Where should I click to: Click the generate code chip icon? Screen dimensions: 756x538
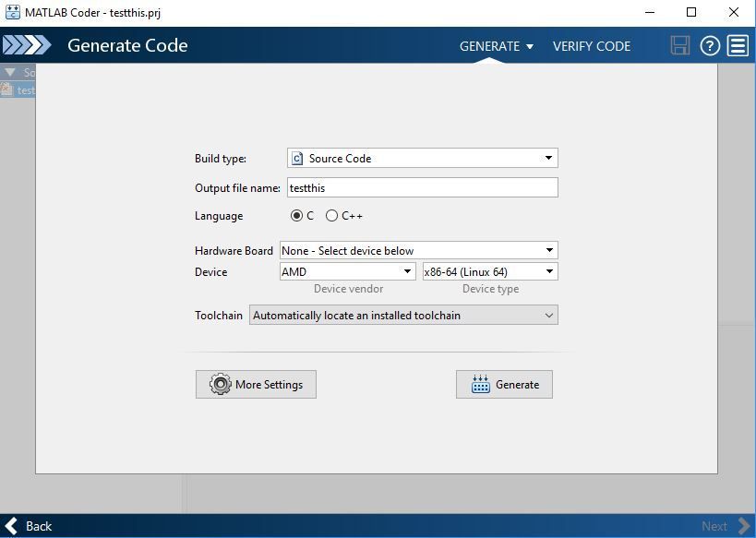click(x=481, y=384)
